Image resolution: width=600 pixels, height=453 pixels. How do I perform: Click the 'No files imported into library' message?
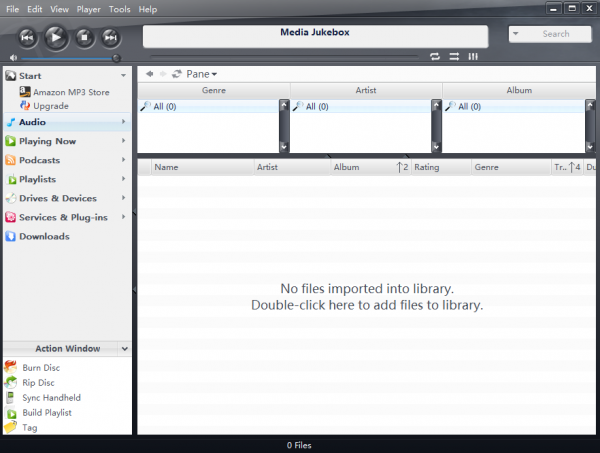[x=367, y=289]
